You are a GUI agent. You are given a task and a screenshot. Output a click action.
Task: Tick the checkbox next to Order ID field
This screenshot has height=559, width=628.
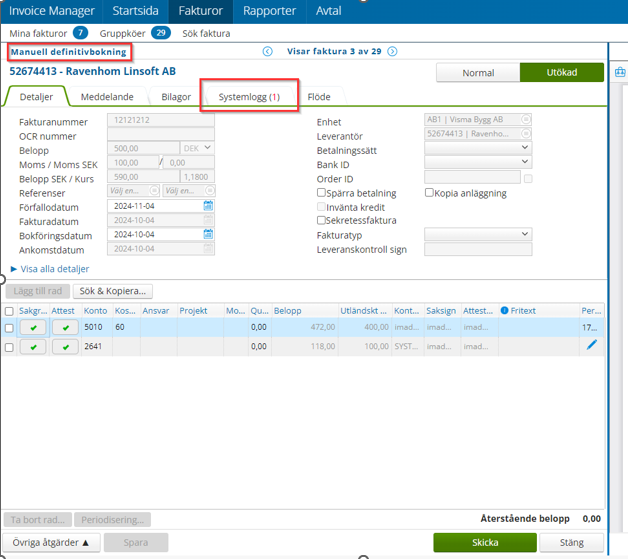tap(528, 179)
